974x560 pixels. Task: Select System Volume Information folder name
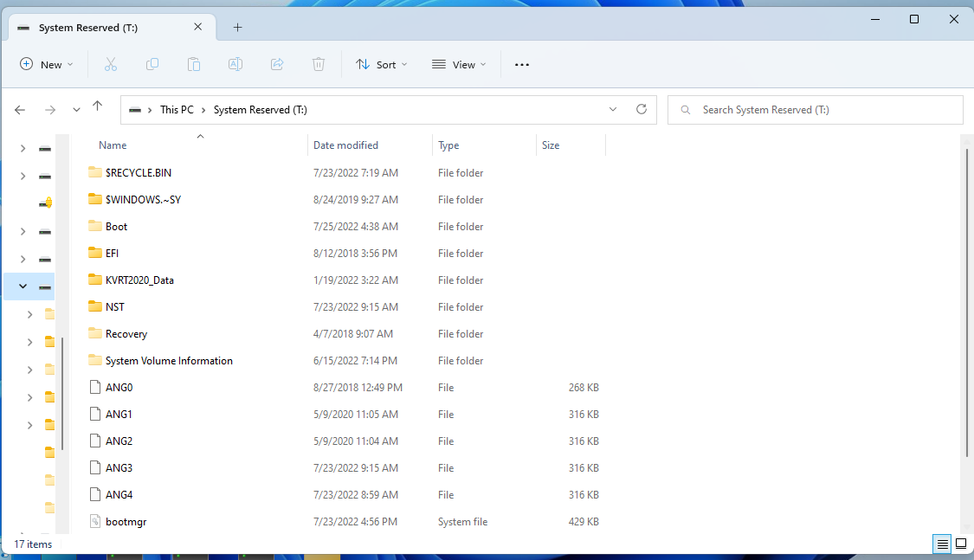(169, 361)
